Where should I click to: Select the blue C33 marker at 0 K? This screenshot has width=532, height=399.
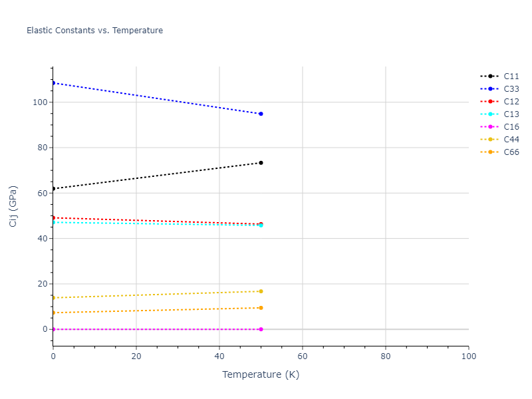[53, 83]
